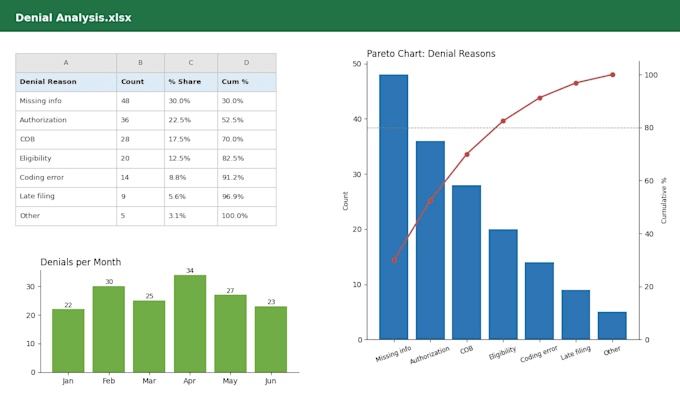Click count cell showing 5
Screen dimensions: 680x409
[x=140, y=216]
